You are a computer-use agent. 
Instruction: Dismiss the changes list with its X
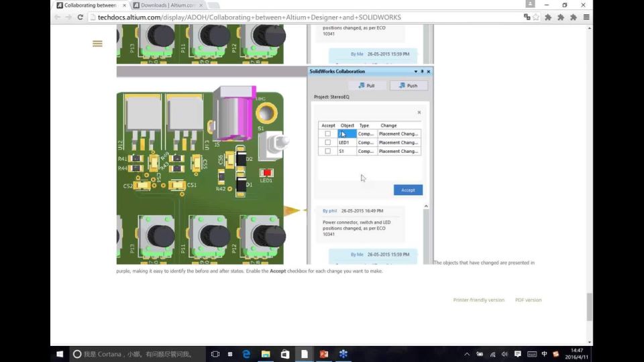point(419,113)
